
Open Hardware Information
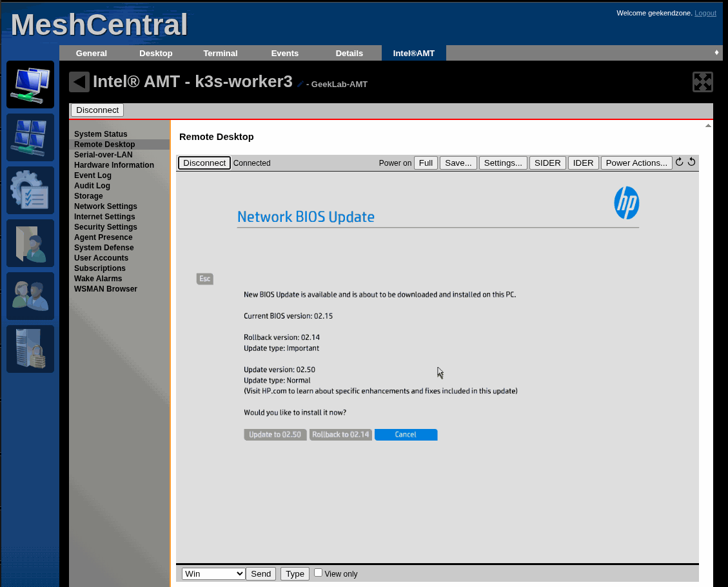point(113,165)
